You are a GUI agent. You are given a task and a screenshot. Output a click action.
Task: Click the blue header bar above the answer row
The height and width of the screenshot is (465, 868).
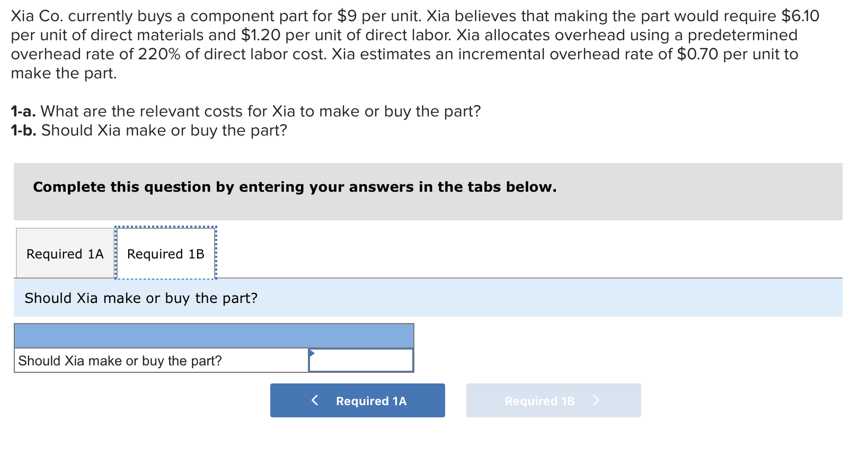point(214,335)
